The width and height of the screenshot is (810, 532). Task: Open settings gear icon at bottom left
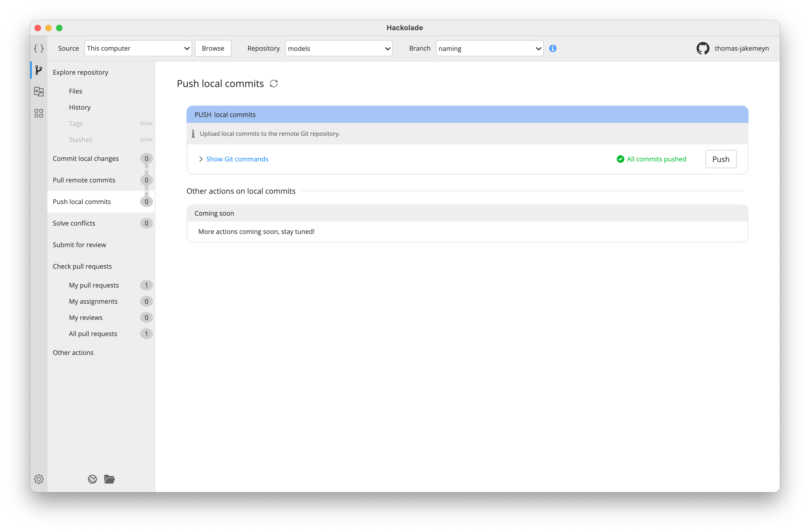[x=39, y=479]
